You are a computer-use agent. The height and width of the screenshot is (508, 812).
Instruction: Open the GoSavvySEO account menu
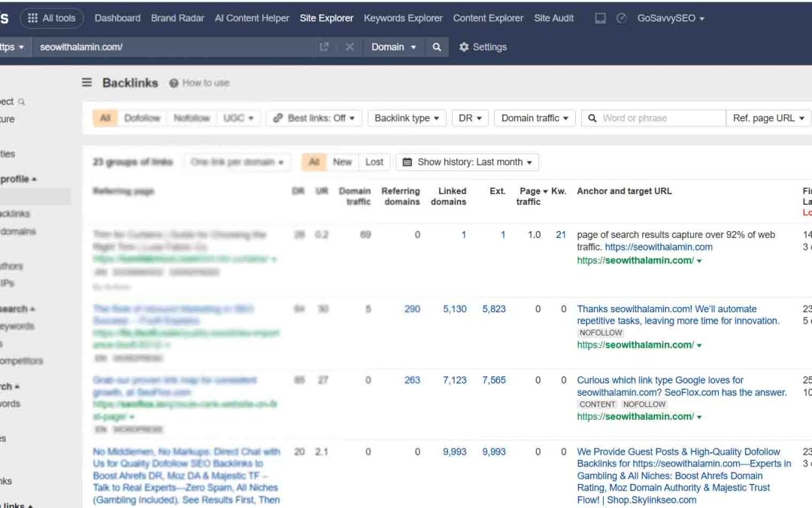(x=671, y=18)
